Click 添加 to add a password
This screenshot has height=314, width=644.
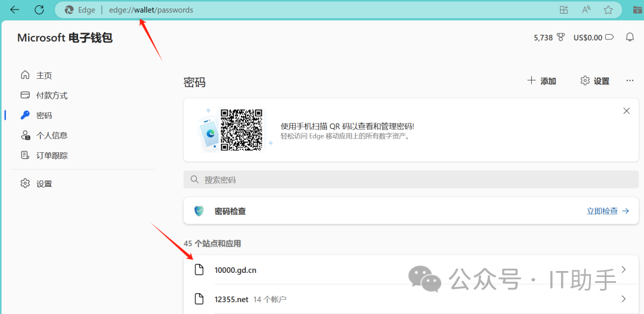tap(541, 81)
